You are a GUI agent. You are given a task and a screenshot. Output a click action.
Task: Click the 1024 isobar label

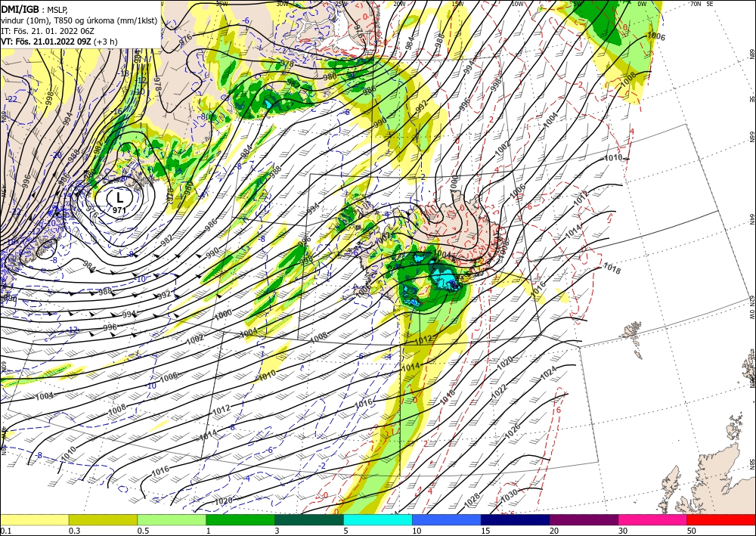[x=549, y=374]
